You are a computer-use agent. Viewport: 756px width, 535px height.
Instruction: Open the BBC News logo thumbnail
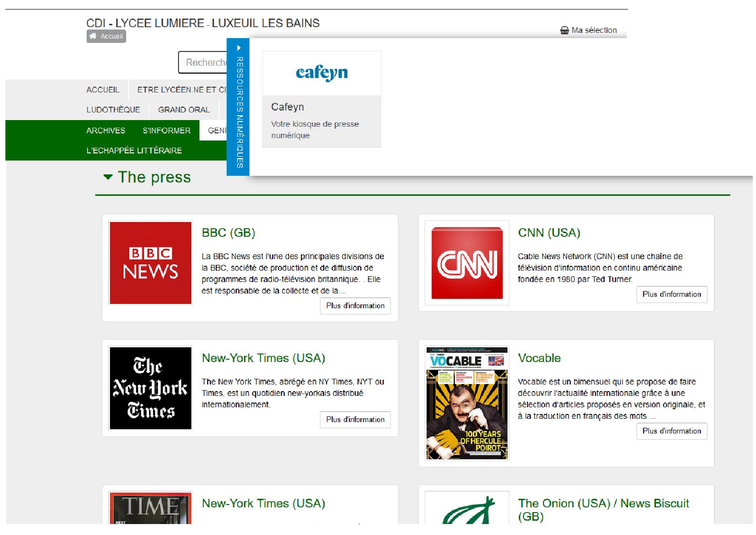point(150,262)
